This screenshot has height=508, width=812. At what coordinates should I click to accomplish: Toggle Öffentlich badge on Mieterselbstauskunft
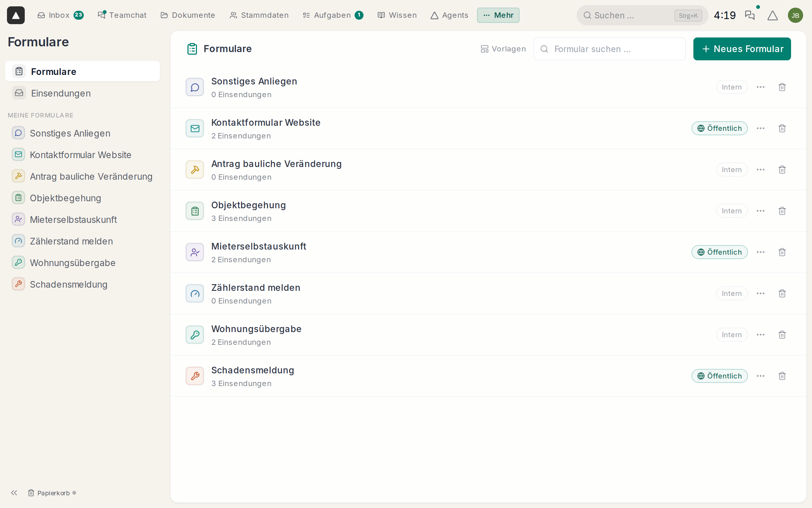point(719,252)
